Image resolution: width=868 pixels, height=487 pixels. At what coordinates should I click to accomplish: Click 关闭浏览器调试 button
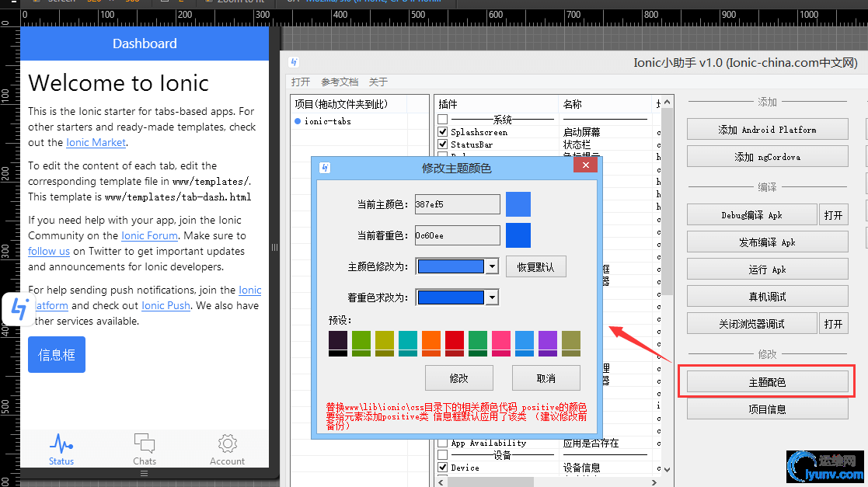(x=751, y=323)
